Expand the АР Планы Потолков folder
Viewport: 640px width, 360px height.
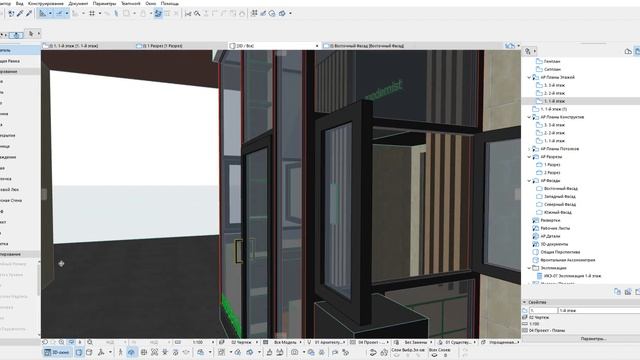529,149
